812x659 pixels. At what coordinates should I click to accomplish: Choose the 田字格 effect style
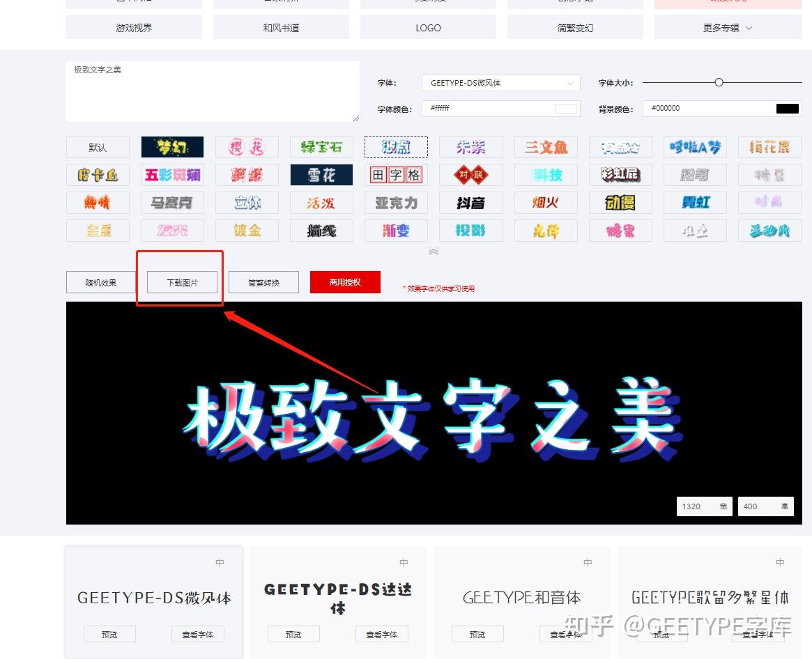396,175
